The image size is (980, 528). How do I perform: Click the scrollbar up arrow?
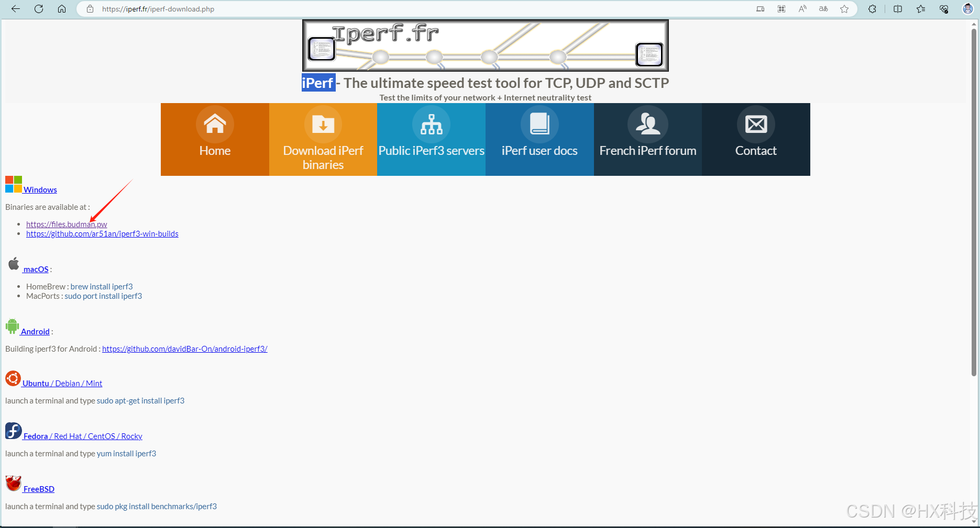974,24
